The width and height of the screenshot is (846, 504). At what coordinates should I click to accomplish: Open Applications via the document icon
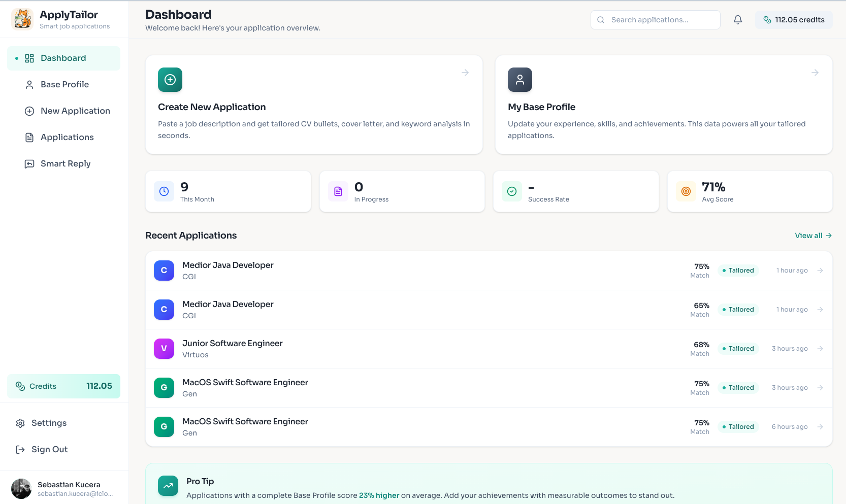coord(29,137)
